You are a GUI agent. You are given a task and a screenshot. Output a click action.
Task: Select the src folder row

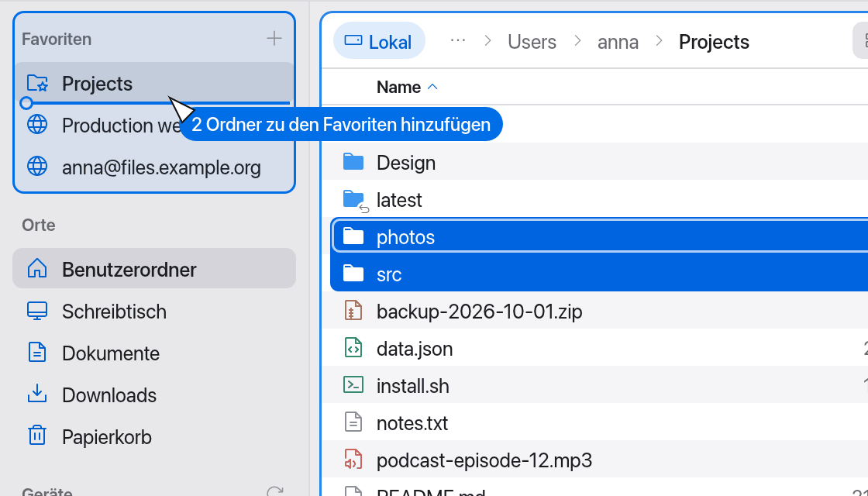coord(599,274)
